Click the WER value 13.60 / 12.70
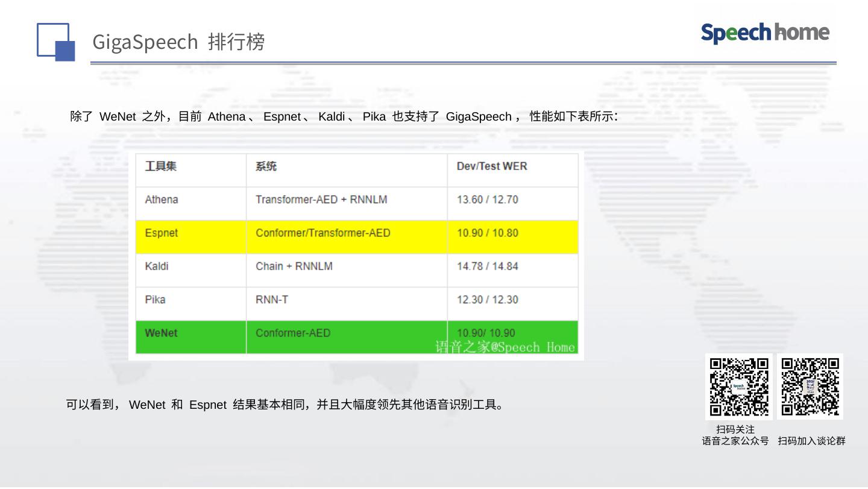Screen dimensions: 868x489 pyautogui.click(x=488, y=200)
